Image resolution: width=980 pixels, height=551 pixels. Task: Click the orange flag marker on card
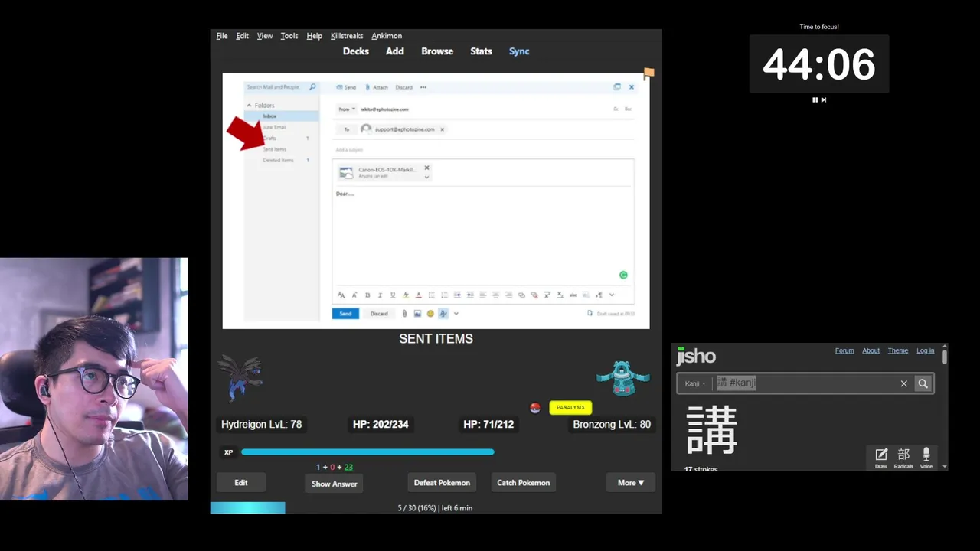pos(649,73)
